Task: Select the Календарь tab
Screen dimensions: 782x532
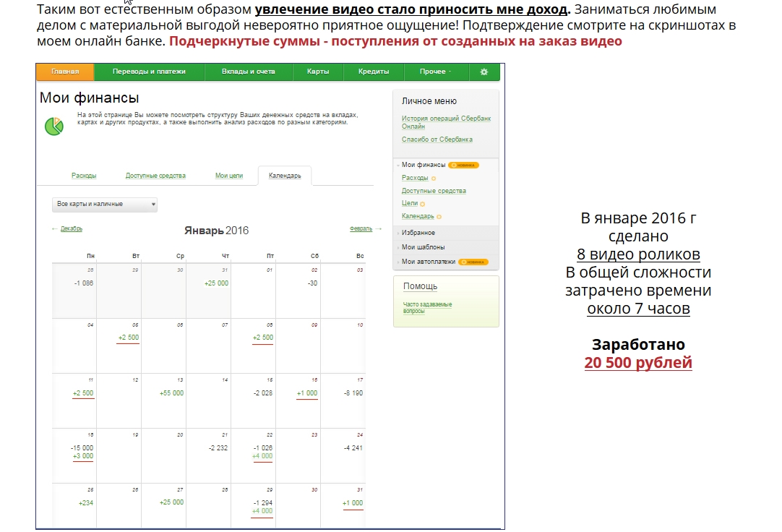Action: (285, 176)
